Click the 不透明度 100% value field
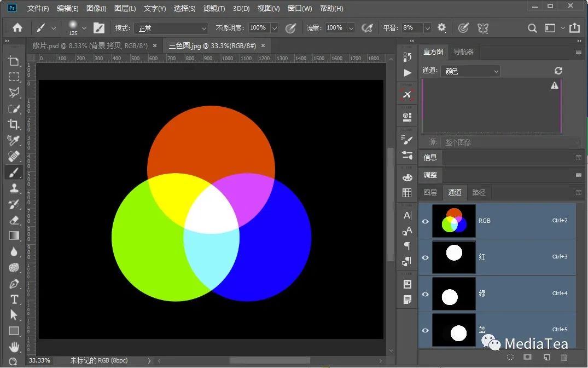588x368 pixels. point(258,28)
